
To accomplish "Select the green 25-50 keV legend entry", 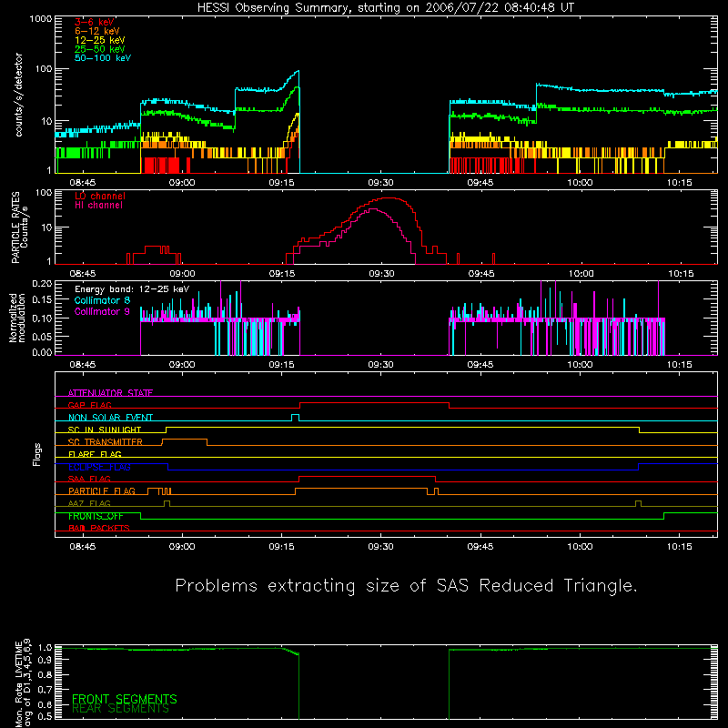I will pyautogui.click(x=99, y=49).
